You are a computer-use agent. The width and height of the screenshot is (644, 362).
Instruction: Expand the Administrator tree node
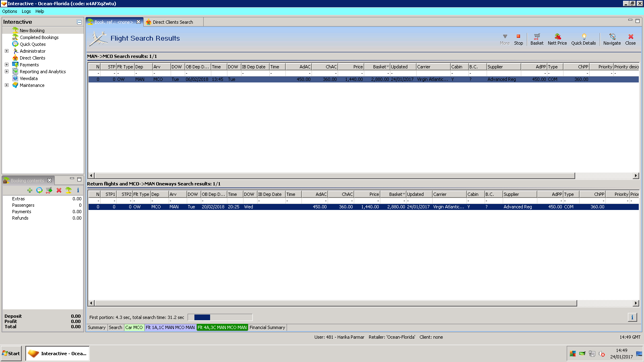pyautogui.click(x=6, y=51)
